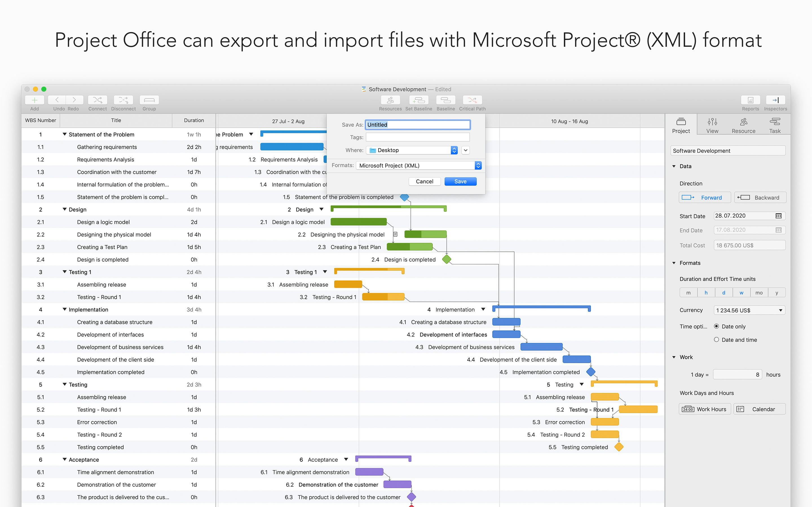Open the Resources toolbar icon
Viewport: 812px width, 507px height.
click(390, 100)
